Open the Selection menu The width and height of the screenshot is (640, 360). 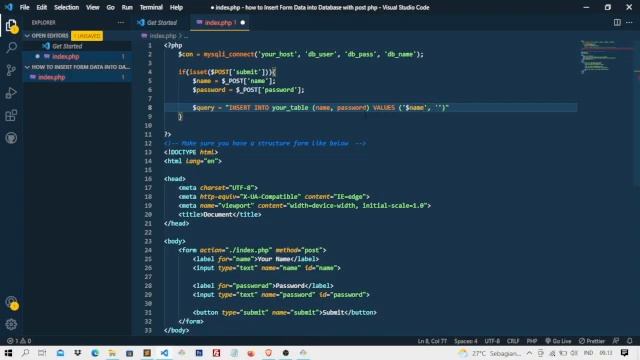coord(67,7)
